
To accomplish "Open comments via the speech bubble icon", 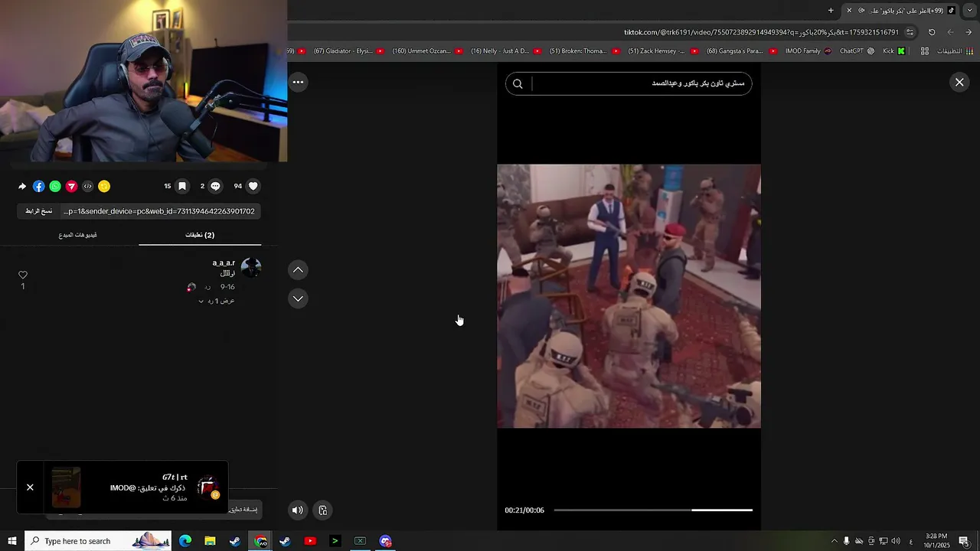I will tap(215, 186).
